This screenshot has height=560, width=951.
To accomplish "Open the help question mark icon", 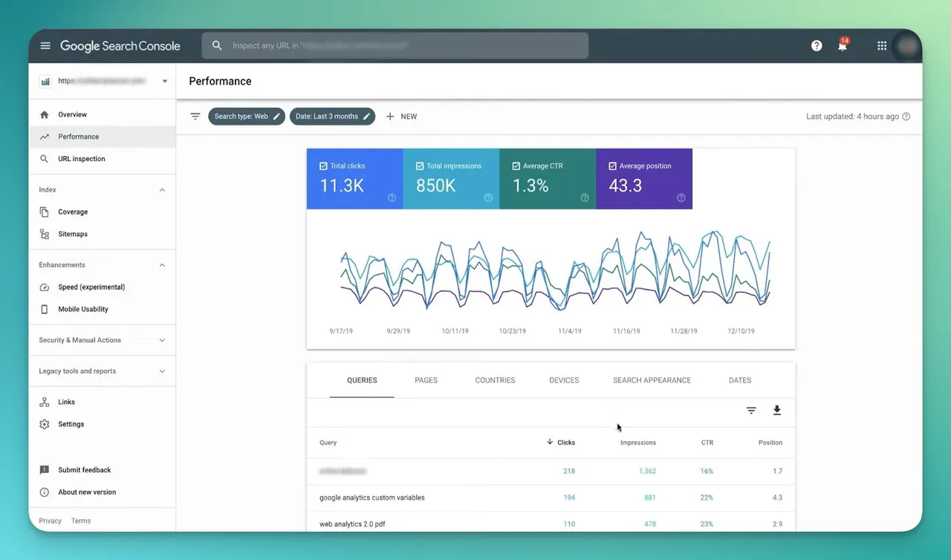I will [817, 46].
